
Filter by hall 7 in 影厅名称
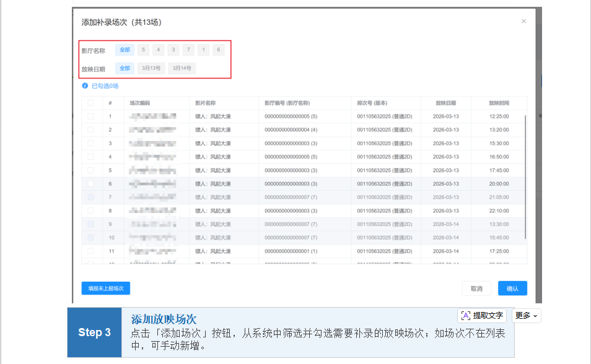click(x=188, y=50)
